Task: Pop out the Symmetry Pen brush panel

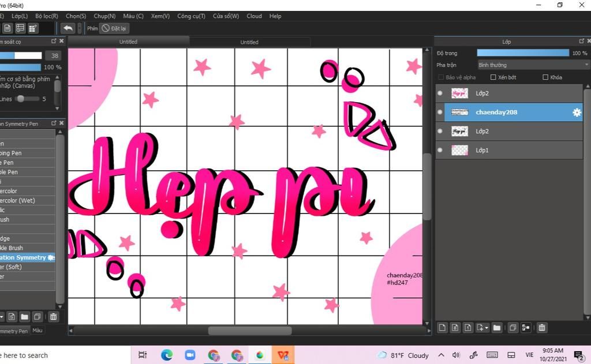Action: tap(54, 123)
